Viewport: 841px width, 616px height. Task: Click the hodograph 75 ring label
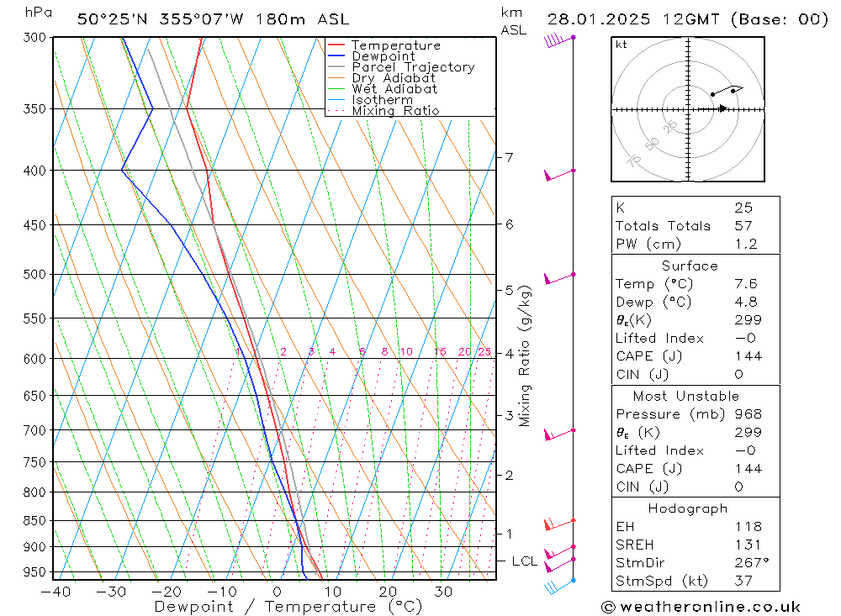click(634, 160)
